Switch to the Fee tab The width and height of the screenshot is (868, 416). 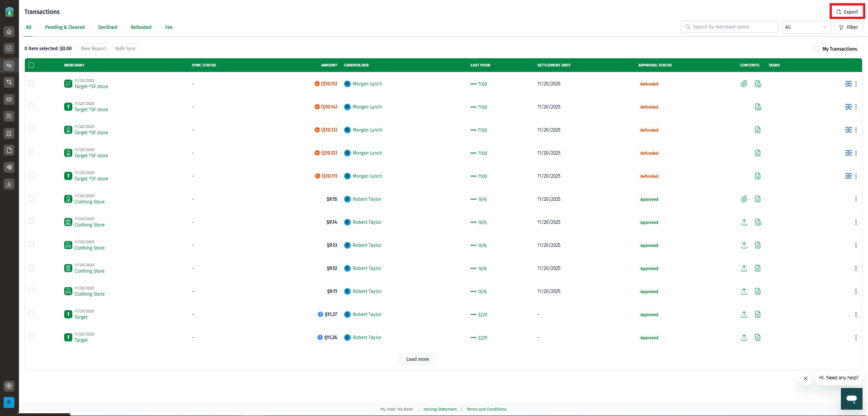coord(169,27)
